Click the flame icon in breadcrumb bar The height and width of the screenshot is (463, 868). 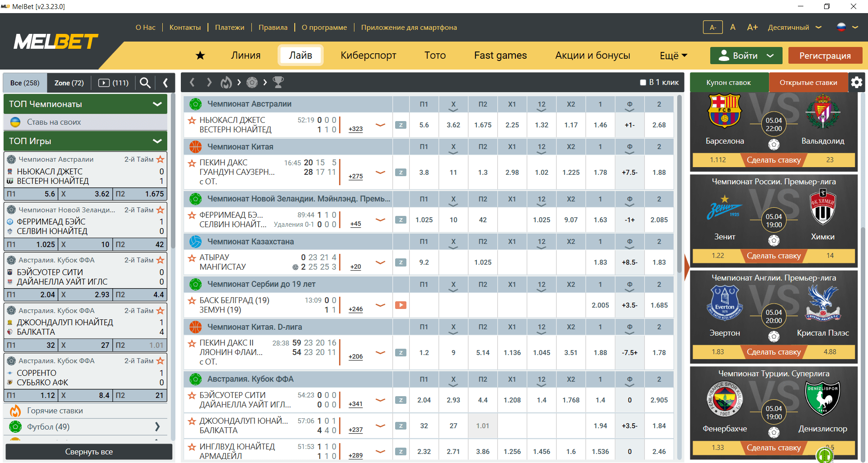tap(226, 82)
